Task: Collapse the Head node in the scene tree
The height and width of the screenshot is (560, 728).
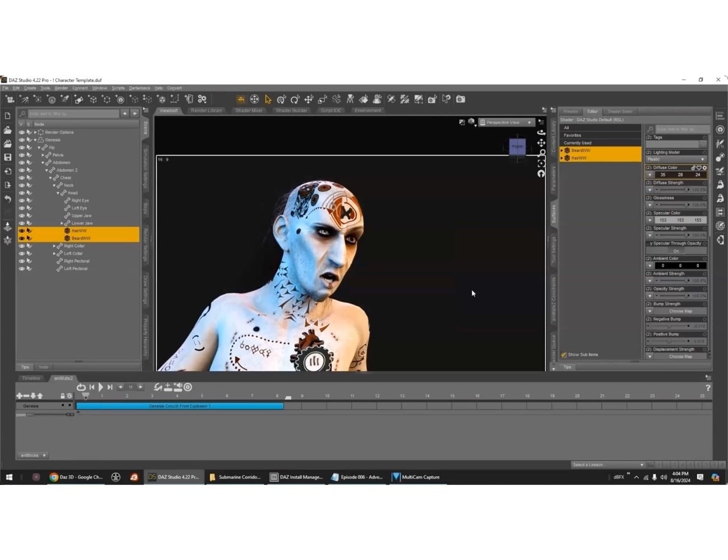Action: (58, 193)
